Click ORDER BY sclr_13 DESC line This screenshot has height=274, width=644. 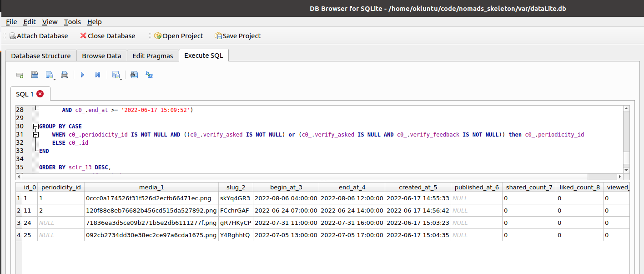(x=75, y=167)
